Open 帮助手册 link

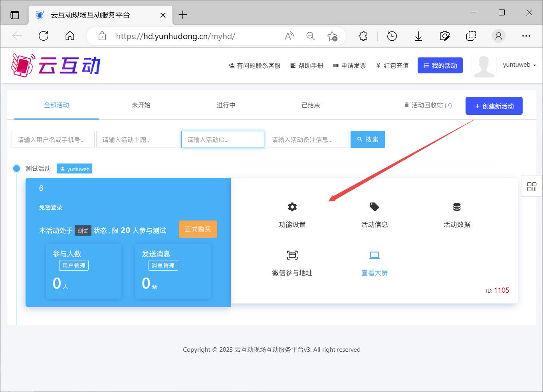307,66
